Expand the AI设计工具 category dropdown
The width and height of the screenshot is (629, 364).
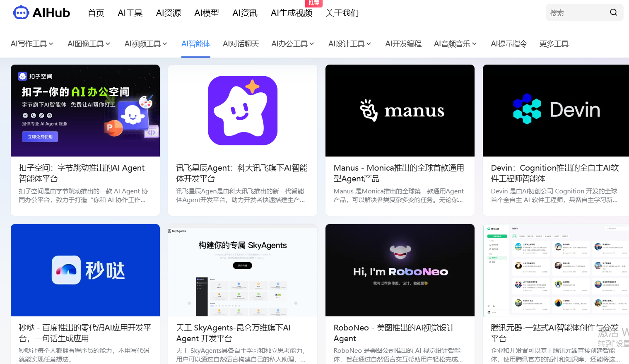(x=350, y=44)
